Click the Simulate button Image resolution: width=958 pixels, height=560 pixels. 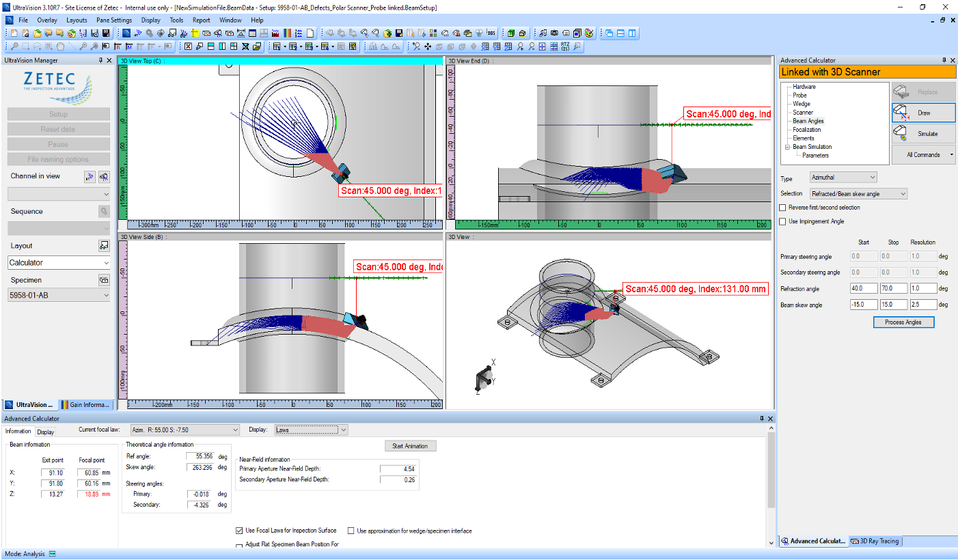click(x=923, y=134)
